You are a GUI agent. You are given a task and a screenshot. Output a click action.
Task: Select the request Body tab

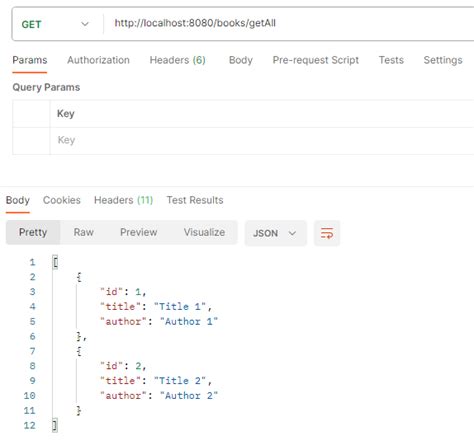click(241, 60)
